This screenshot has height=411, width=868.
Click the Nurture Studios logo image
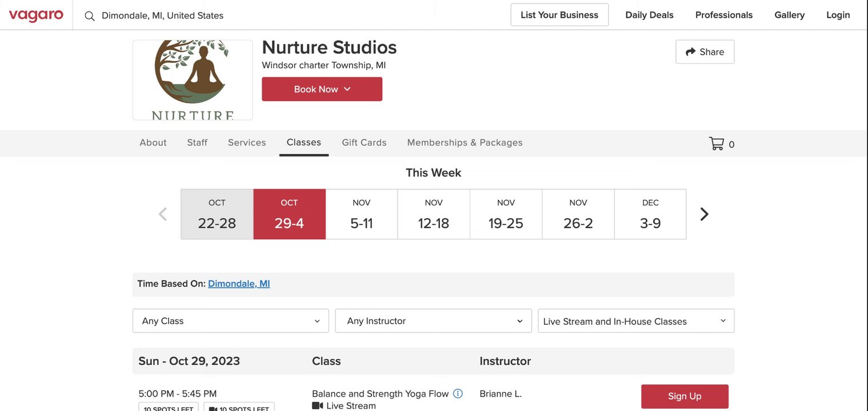click(193, 80)
